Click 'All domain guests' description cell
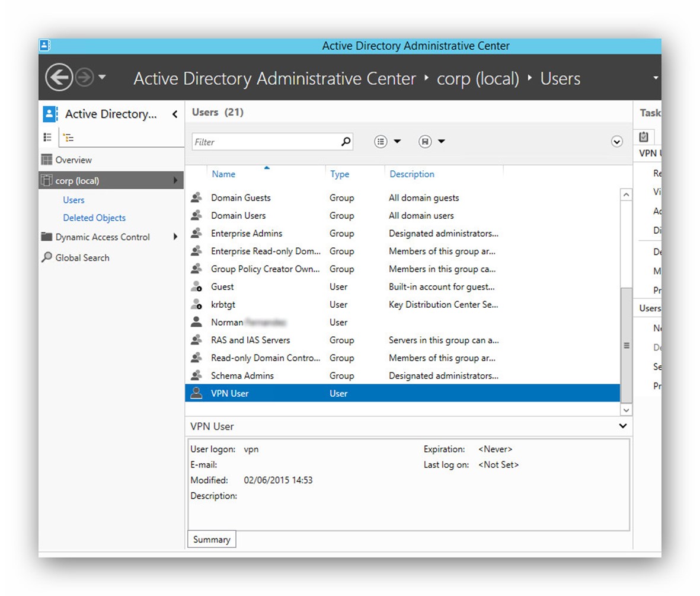The height and width of the screenshot is (596, 700). click(424, 198)
